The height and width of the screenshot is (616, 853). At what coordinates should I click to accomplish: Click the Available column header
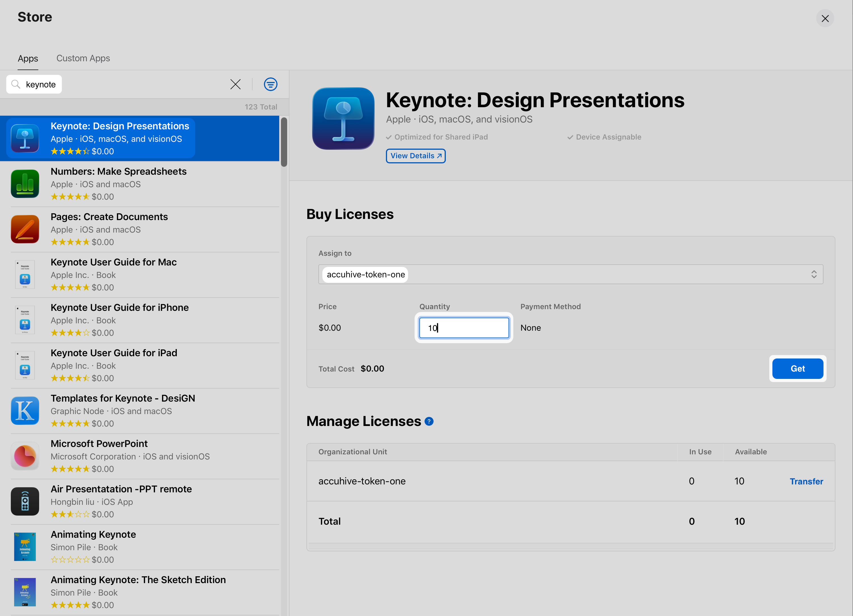pyautogui.click(x=751, y=452)
